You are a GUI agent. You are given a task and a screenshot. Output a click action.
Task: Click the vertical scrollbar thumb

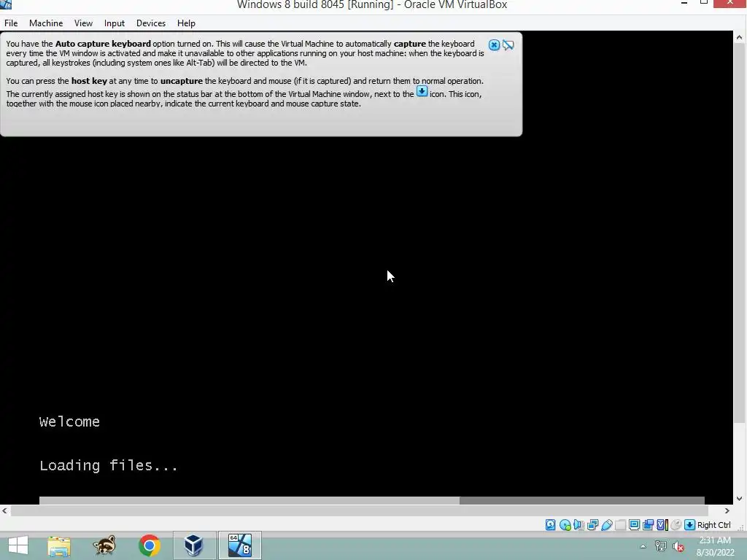[740, 233]
